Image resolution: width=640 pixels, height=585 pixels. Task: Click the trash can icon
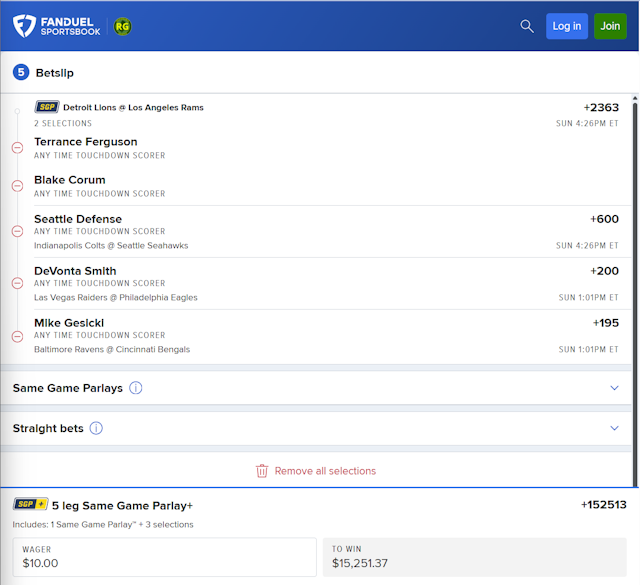(262, 471)
